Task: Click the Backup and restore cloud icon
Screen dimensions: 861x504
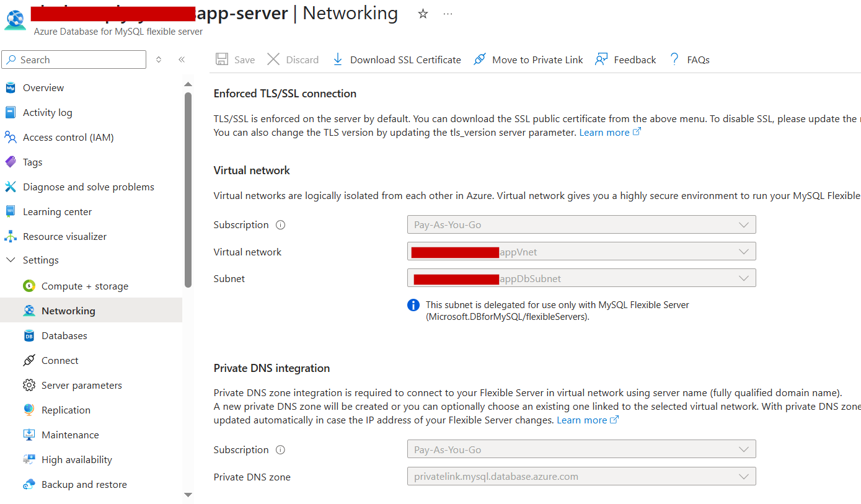Action: tap(29, 485)
